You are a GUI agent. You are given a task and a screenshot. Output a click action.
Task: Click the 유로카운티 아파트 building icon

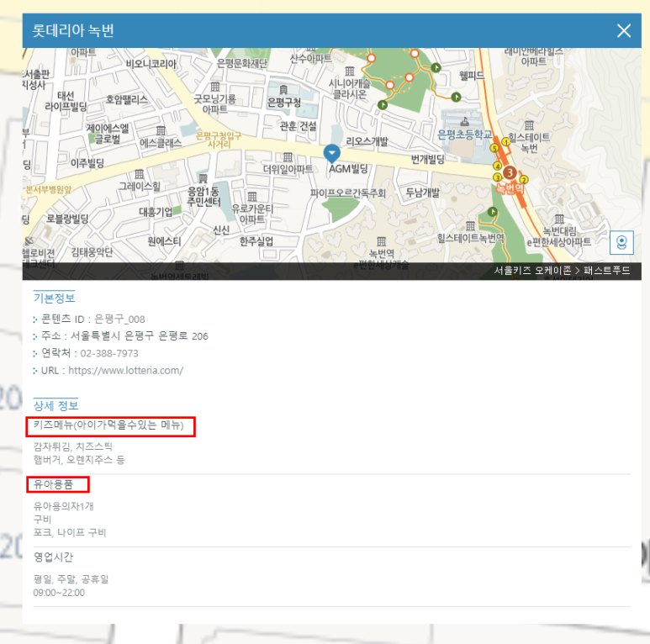(x=252, y=197)
